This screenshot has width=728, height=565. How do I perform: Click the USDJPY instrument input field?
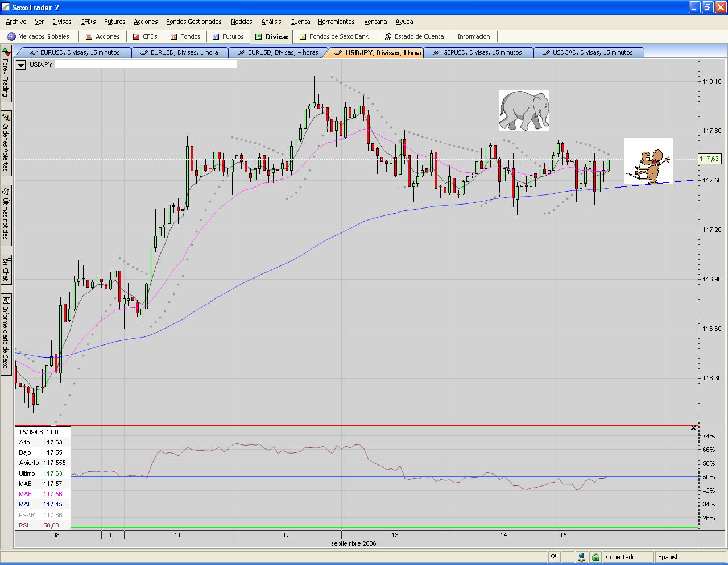pyautogui.click(x=146, y=64)
